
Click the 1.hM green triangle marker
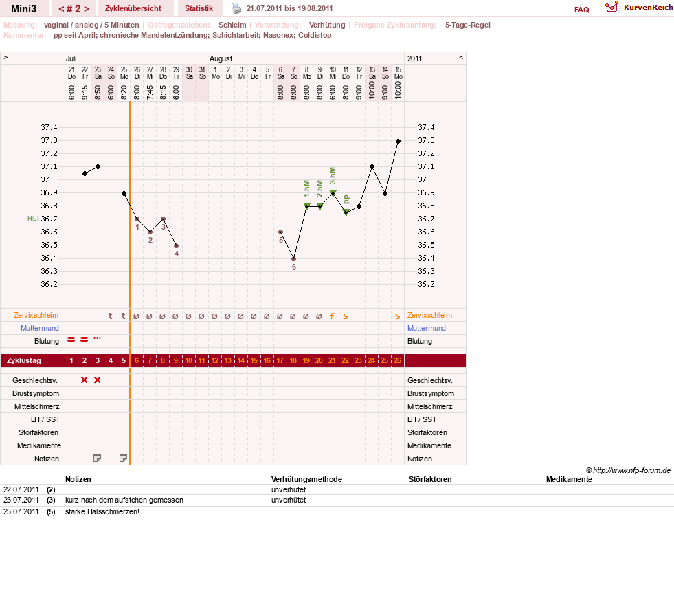(x=307, y=205)
